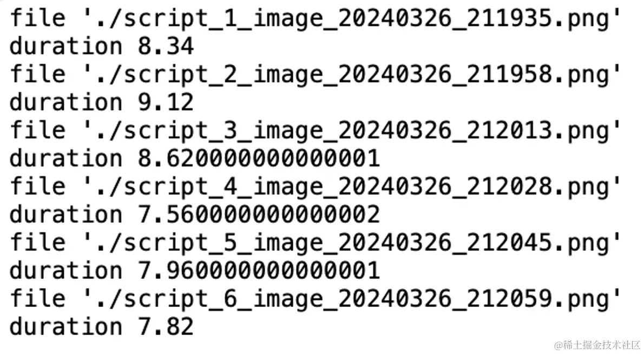Click the word 'file' on first line
The height and width of the screenshot is (354, 644).
pyautogui.click(x=37, y=18)
